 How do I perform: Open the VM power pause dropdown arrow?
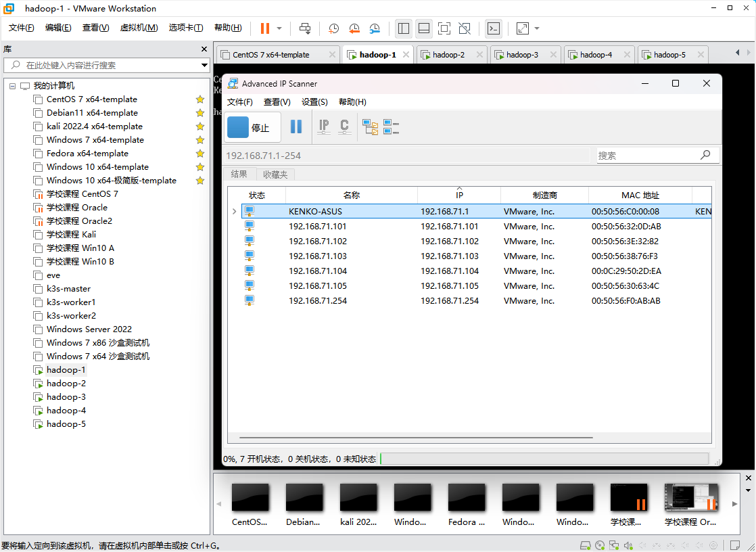click(x=279, y=28)
